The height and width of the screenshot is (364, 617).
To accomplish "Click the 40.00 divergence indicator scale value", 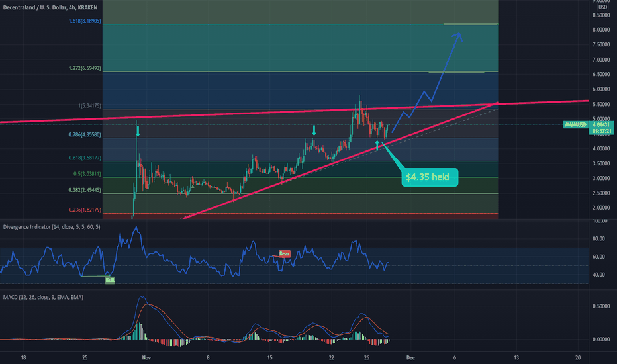I will pyautogui.click(x=599, y=275).
